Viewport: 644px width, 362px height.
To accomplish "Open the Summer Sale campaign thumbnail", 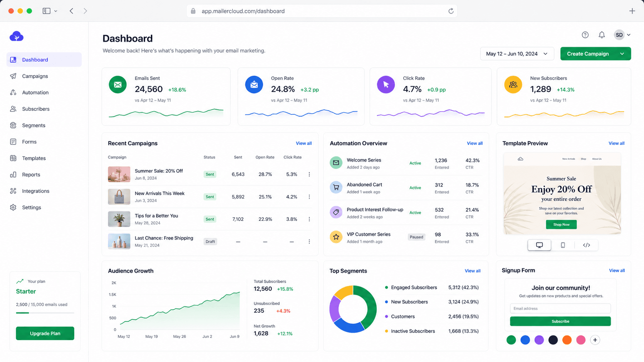I will (119, 174).
